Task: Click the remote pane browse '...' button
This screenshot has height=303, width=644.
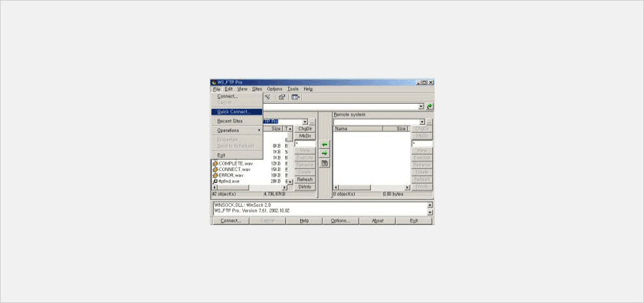Action: pyautogui.click(x=429, y=122)
